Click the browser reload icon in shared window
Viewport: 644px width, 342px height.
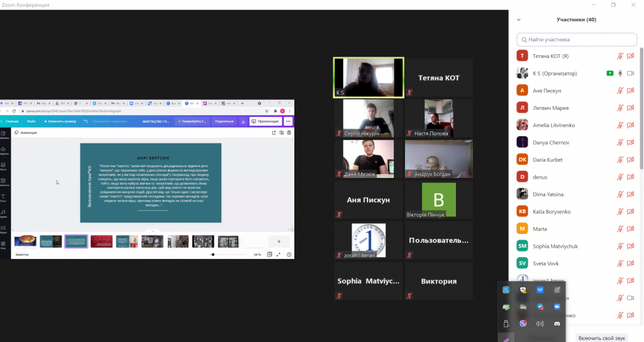[x=14, y=111]
